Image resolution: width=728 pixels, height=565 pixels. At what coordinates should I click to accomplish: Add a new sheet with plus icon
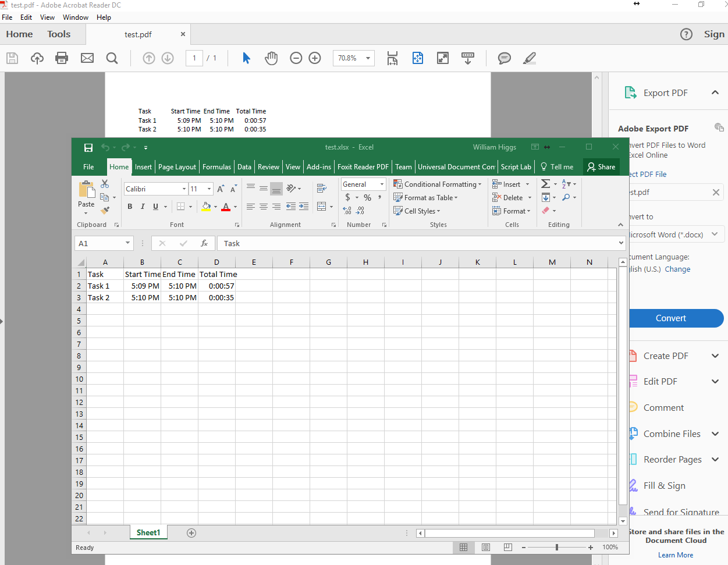pyautogui.click(x=191, y=533)
